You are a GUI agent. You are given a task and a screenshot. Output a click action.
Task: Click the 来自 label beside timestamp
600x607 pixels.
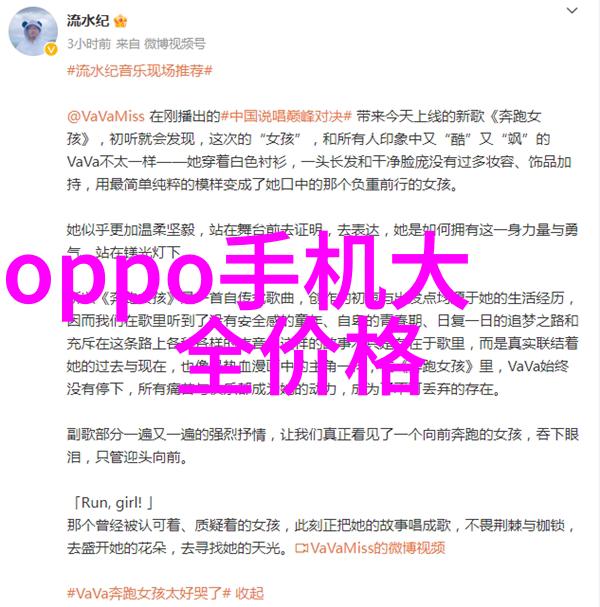(128, 44)
